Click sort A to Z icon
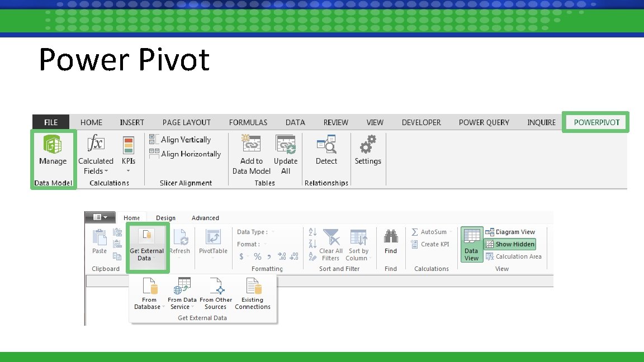The height and width of the screenshot is (362, 644). [x=312, y=232]
